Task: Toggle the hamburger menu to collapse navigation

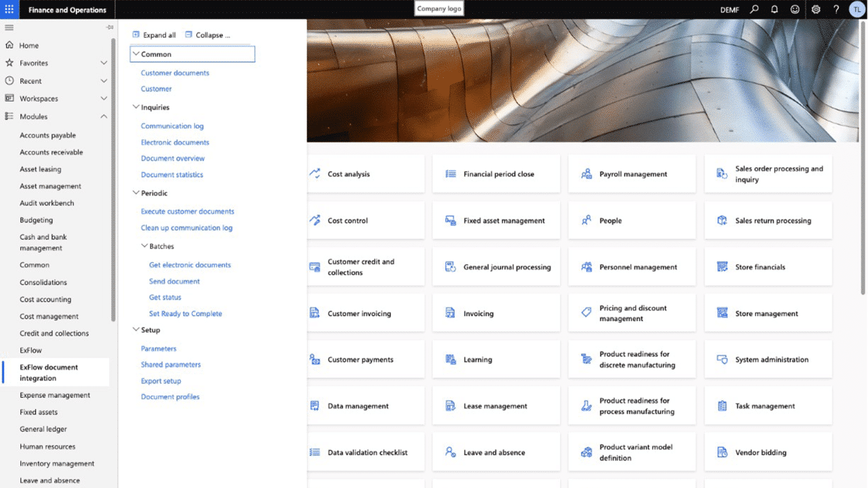Action: coord(9,27)
